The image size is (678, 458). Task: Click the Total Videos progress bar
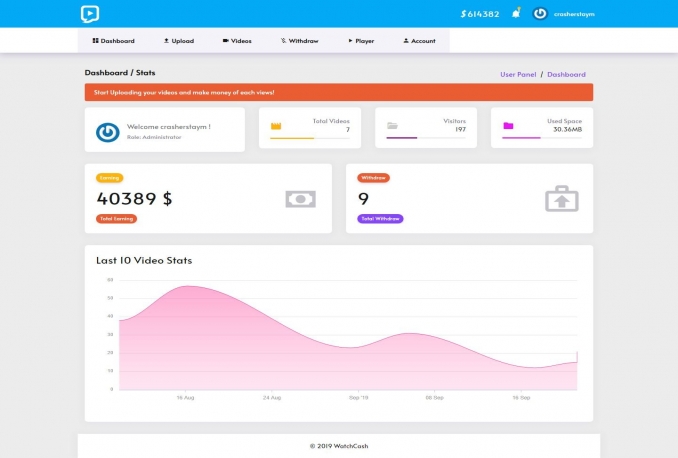(x=310, y=138)
